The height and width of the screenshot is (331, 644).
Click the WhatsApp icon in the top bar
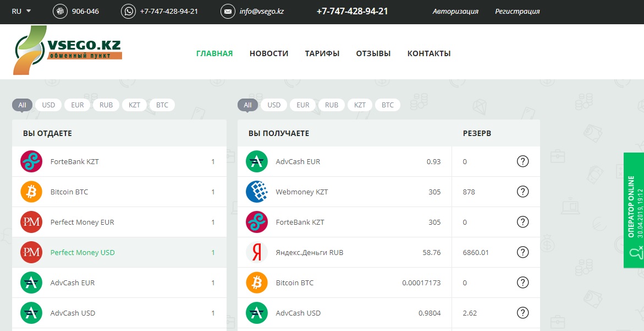[x=128, y=11]
